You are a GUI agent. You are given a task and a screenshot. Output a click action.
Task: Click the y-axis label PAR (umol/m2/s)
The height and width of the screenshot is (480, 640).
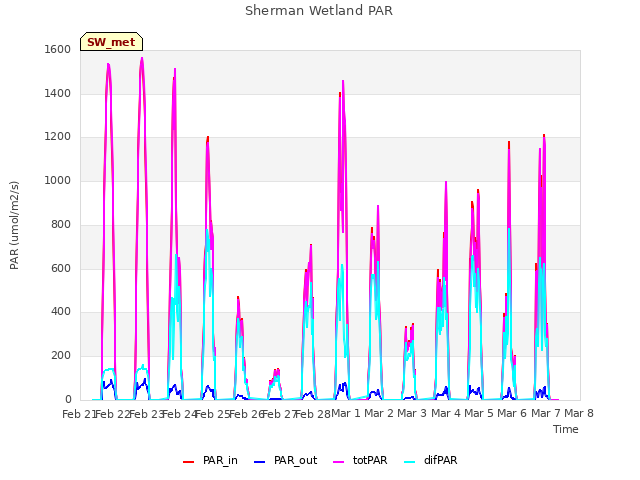[14, 225]
